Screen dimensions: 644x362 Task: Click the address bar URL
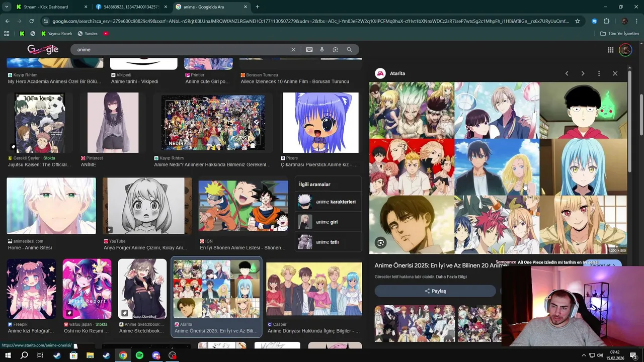click(310, 21)
